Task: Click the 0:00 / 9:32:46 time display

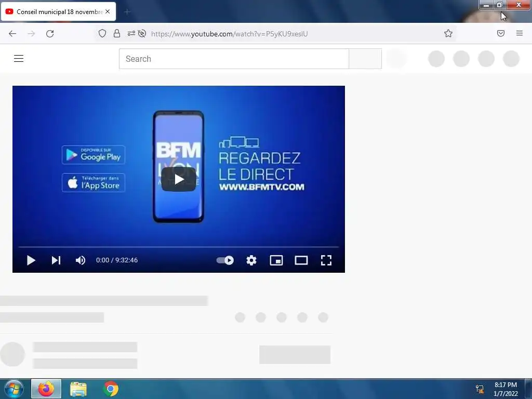Action: coord(117,260)
